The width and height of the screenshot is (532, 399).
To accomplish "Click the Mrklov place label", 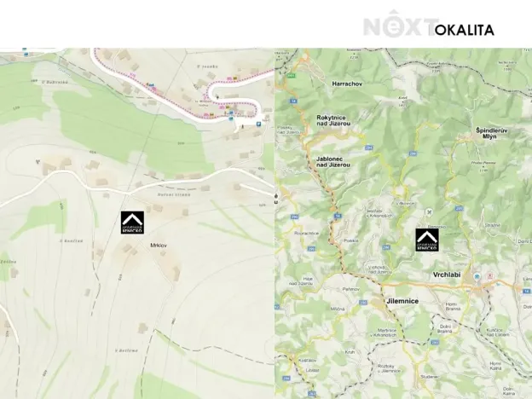I will [159, 245].
